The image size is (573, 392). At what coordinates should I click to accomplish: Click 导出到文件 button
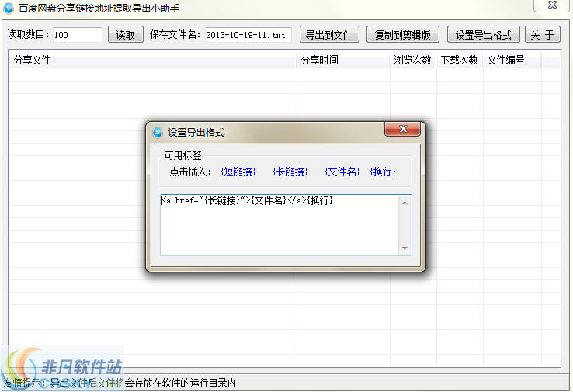329,35
